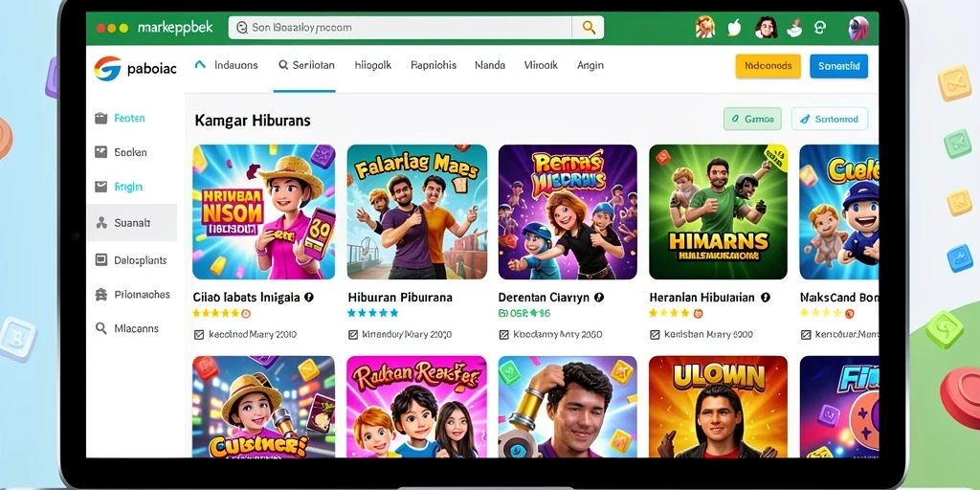Open the Ciiao Iabats Inigaia title
The image size is (980, 490).
[x=246, y=298]
